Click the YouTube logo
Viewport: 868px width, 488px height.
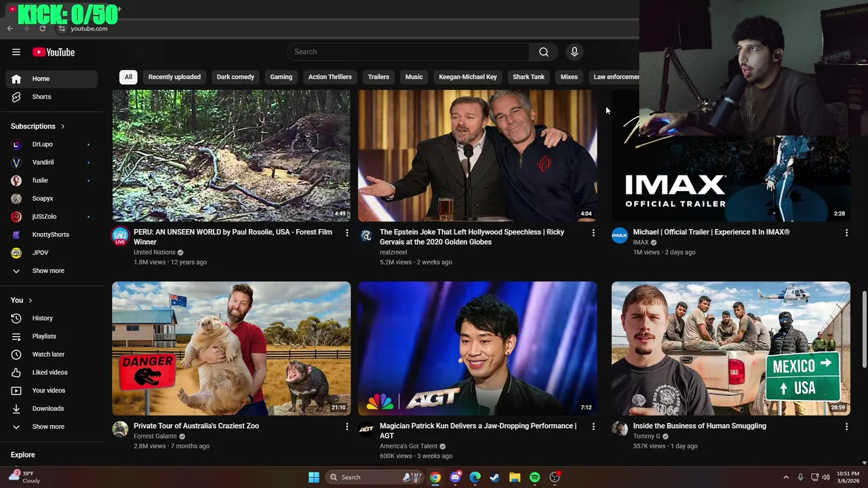point(54,52)
